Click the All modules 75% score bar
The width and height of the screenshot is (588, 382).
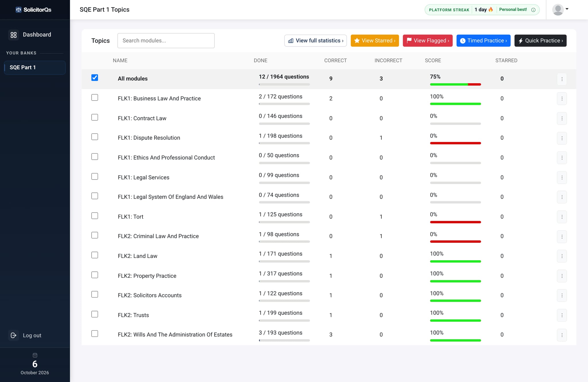(x=455, y=84)
